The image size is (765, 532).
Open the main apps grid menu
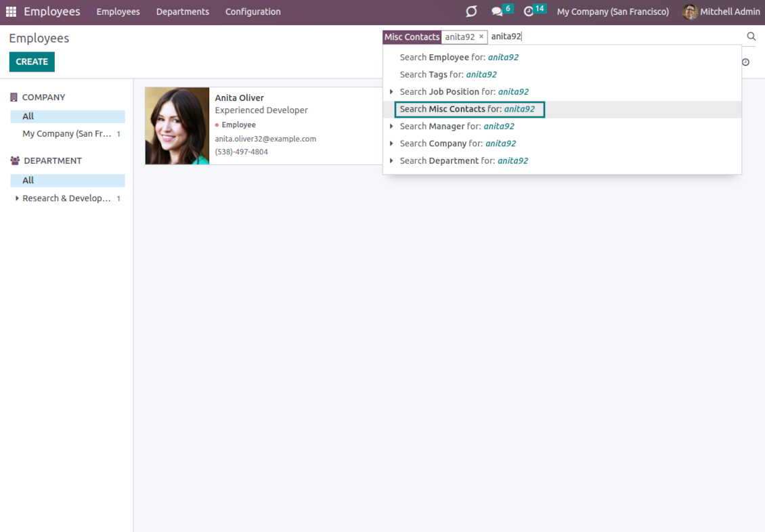(x=11, y=12)
